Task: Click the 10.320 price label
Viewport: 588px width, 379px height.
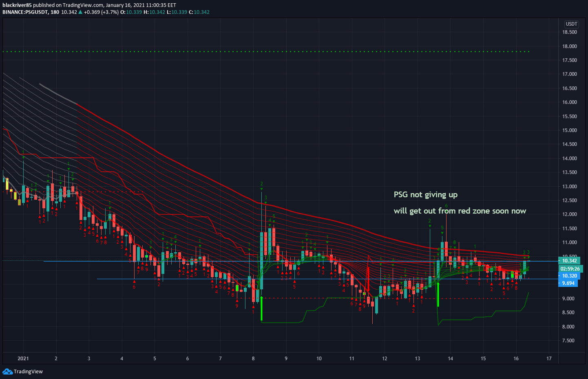Action: click(569, 276)
